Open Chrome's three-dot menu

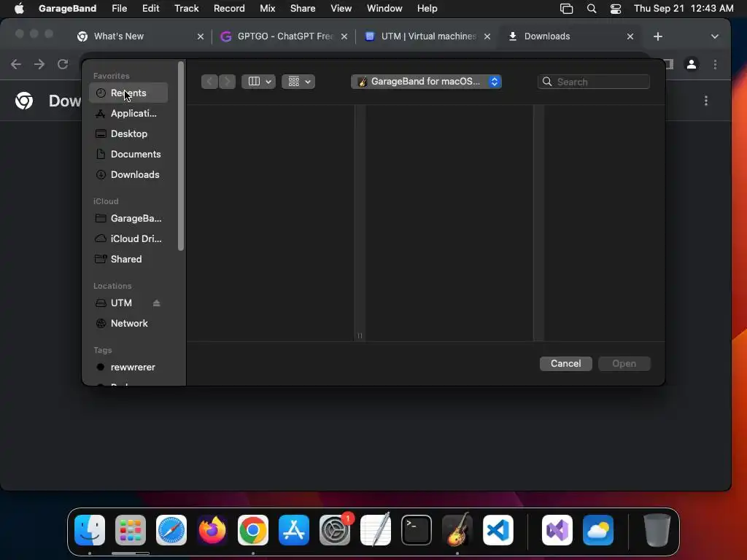[715, 64]
